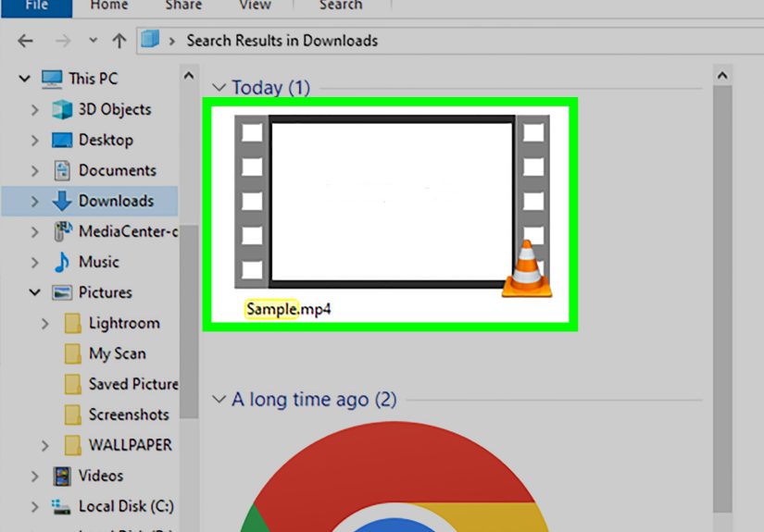Image resolution: width=764 pixels, height=532 pixels.
Task: Click the Lightroom folder icon
Action: 72,323
